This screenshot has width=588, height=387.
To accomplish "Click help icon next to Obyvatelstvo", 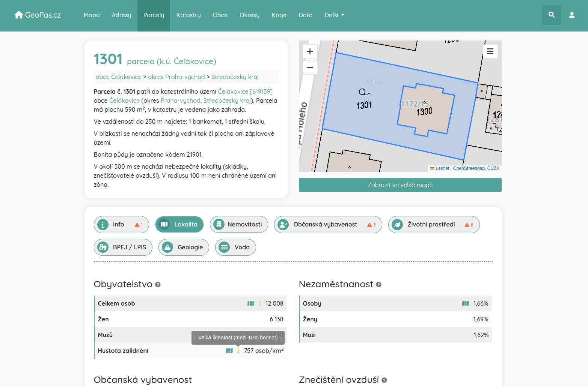I will pyautogui.click(x=158, y=285).
